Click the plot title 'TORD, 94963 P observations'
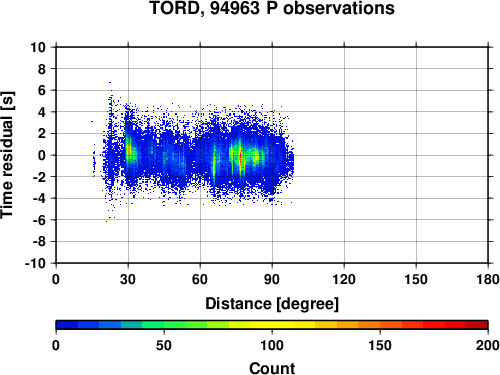500x375 pixels. pyautogui.click(x=272, y=8)
